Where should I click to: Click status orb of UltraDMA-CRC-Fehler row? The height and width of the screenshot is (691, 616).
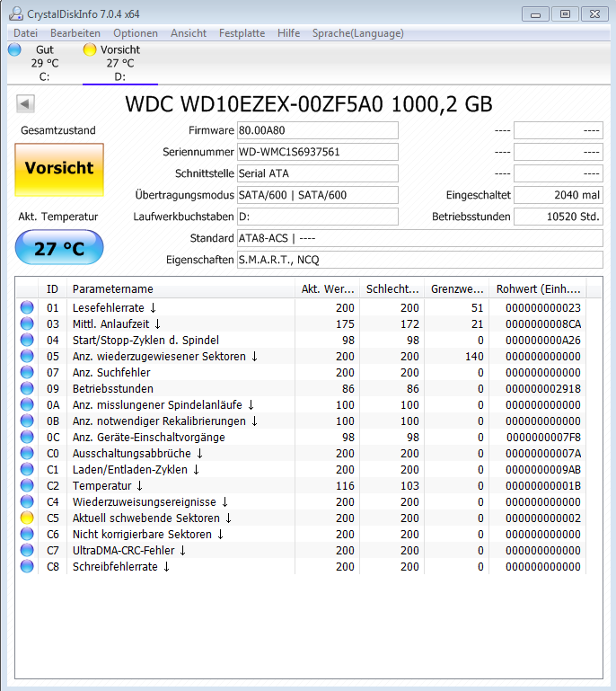point(27,550)
